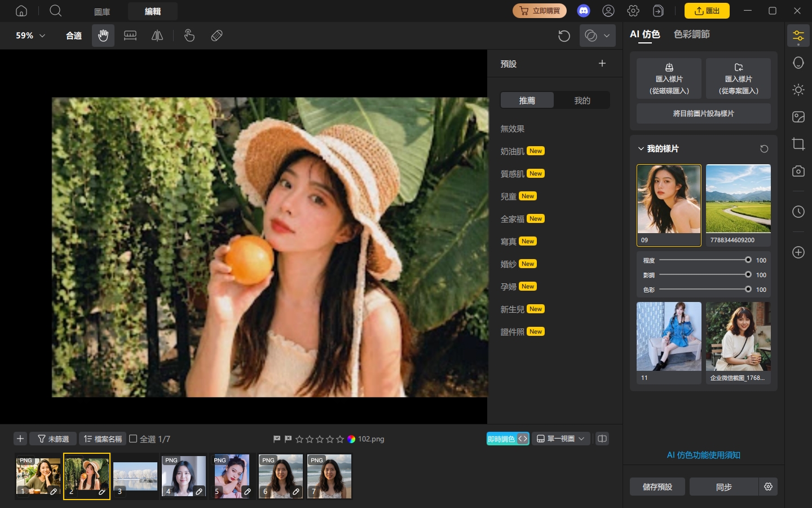Open the ruler straighten tool
The image size is (812, 508).
point(130,36)
